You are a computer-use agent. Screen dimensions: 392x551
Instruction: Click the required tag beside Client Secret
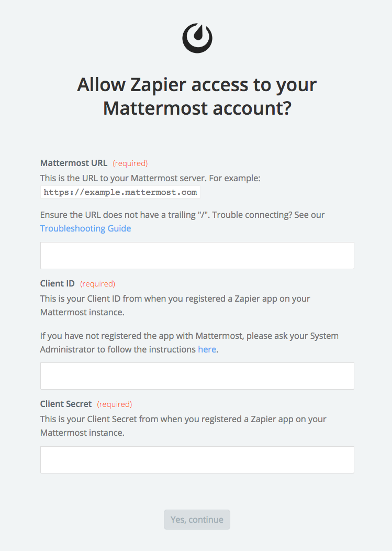(x=115, y=404)
